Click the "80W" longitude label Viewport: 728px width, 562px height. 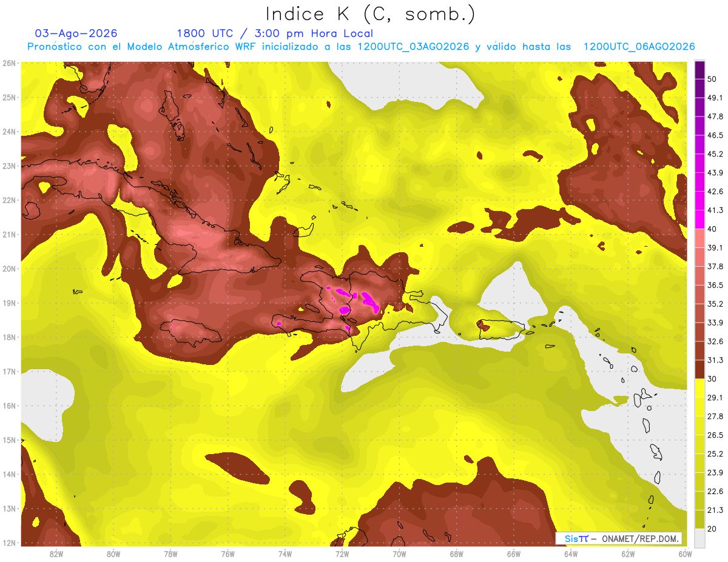click(x=113, y=554)
